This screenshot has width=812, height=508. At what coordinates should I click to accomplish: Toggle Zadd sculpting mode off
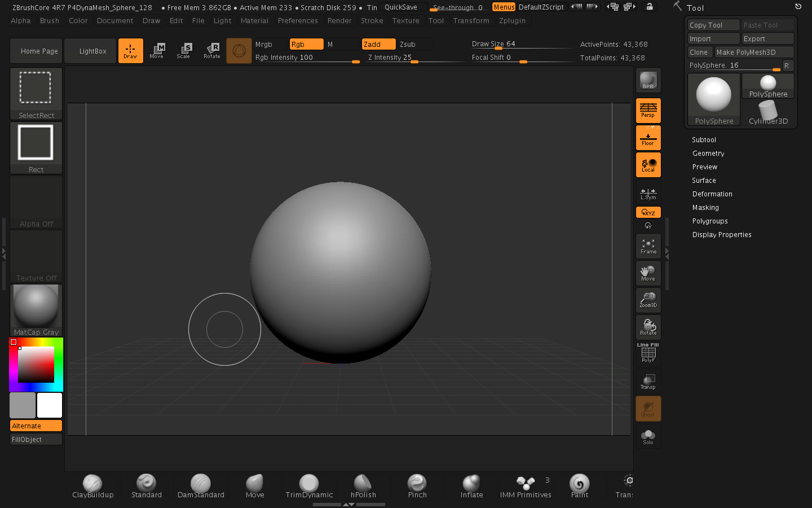tap(378, 44)
